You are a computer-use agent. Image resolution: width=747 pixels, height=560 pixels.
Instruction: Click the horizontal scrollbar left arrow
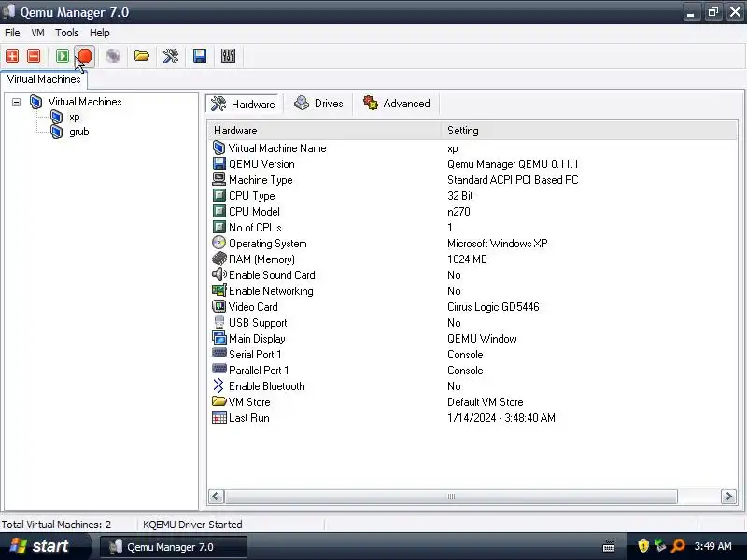[216, 497]
